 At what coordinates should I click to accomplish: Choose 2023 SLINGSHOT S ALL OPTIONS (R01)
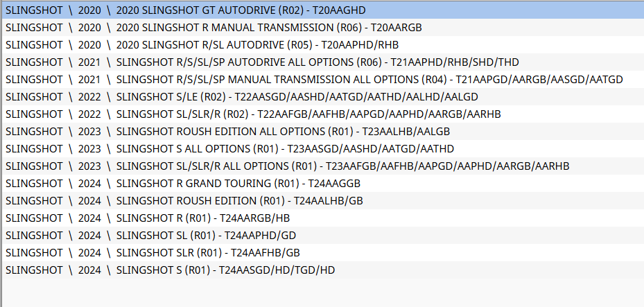pyautogui.click(x=323, y=148)
